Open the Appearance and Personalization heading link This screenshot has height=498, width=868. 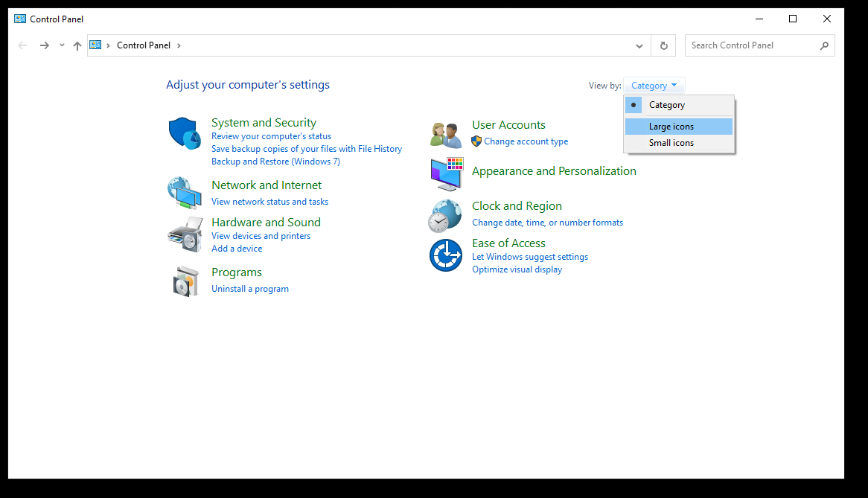[x=554, y=171]
